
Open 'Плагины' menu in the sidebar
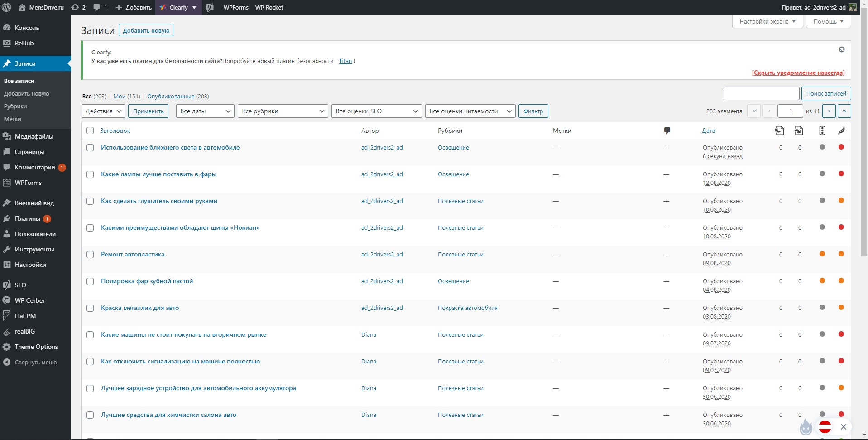click(28, 218)
